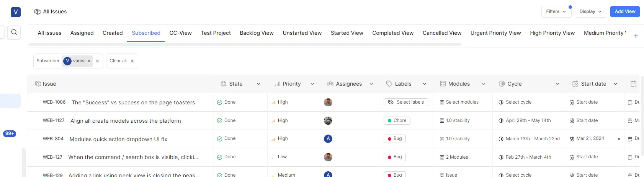Click the red Bug label on WEB-804
Screen dimensions: 644x177
pos(395,139)
